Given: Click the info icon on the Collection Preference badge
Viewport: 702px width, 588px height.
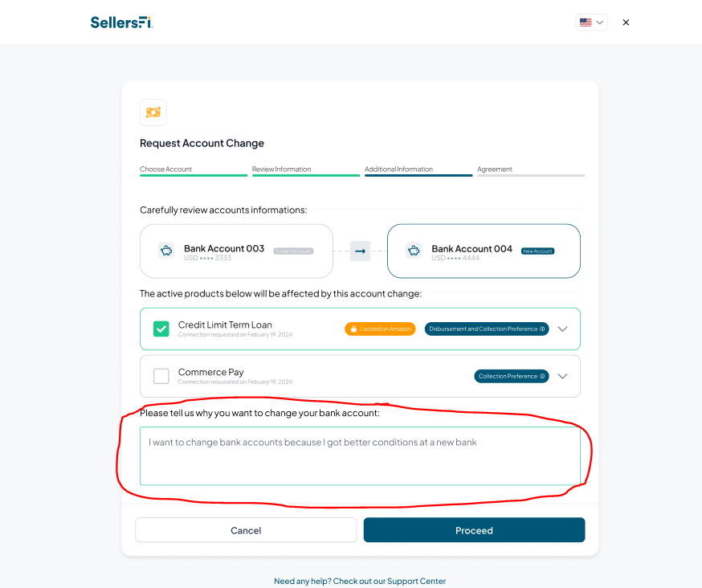Looking at the screenshot, I should 542,376.
